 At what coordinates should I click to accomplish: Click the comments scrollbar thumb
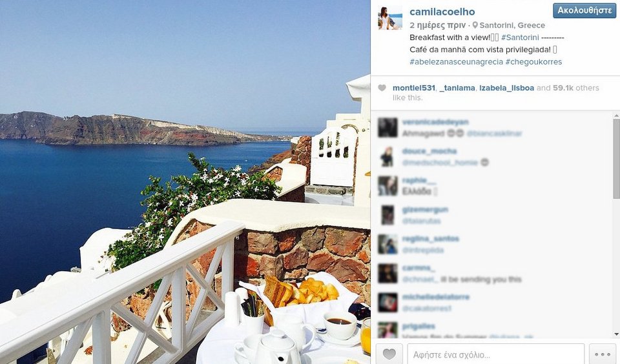(616, 158)
